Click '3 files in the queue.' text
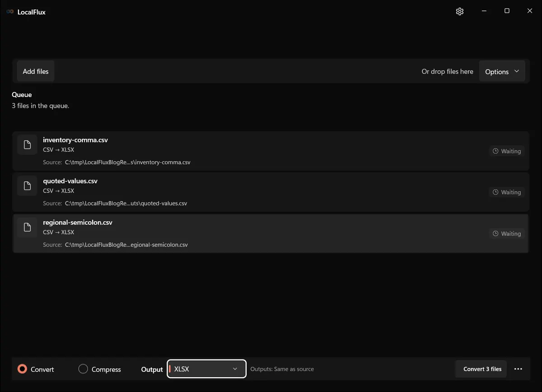This screenshot has height=392, width=542. 41,106
